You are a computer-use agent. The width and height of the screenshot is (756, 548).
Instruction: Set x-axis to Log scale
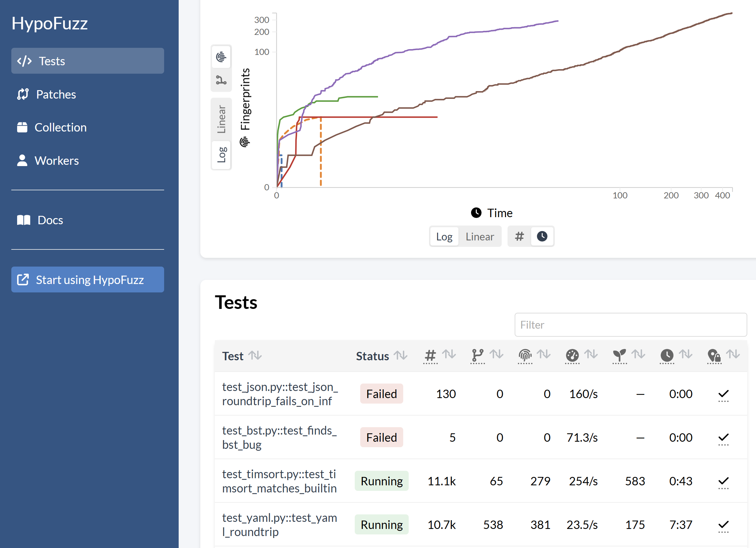pyautogui.click(x=444, y=237)
